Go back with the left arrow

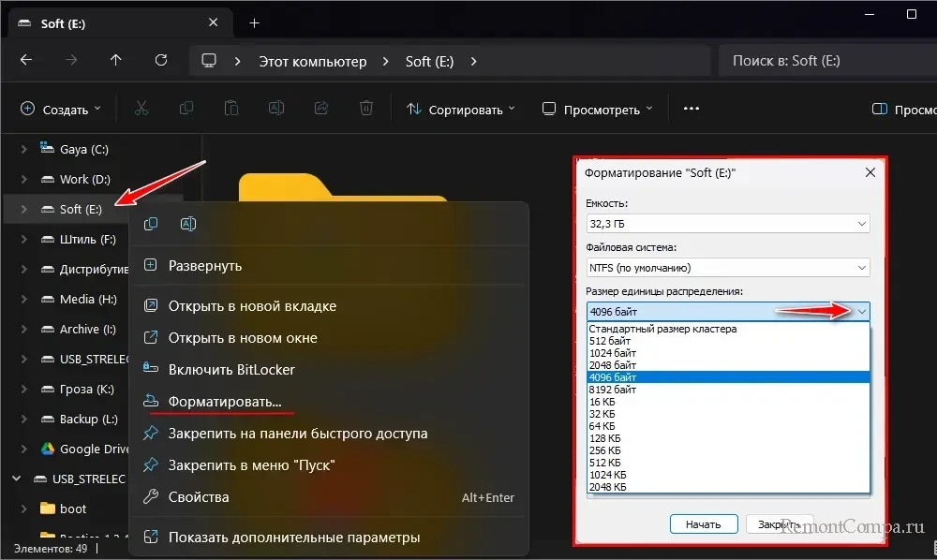pyautogui.click(x=26, y=60)
